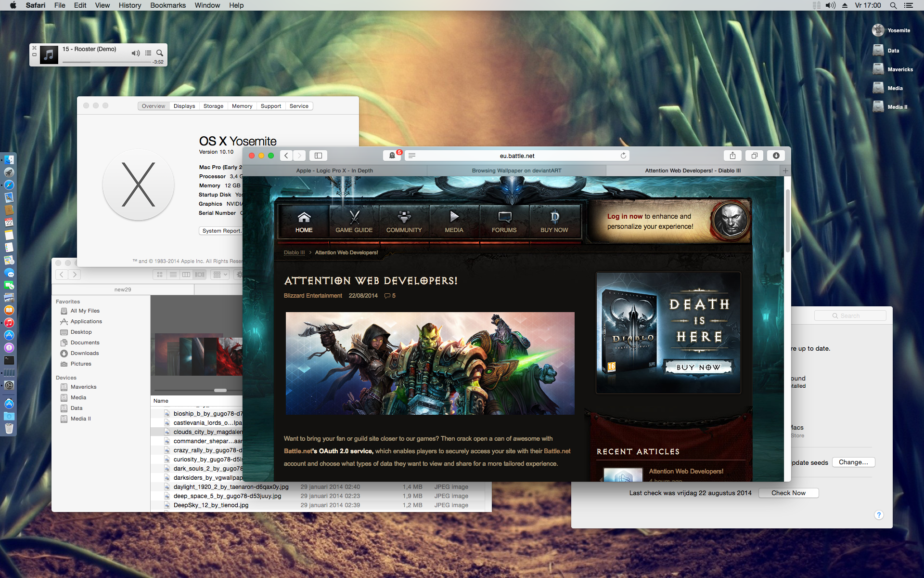Image resolution: width=924 pixels, height=578 pixels.
Task: Click Diablo III breadcrumb link
Action: coord(294,252)
